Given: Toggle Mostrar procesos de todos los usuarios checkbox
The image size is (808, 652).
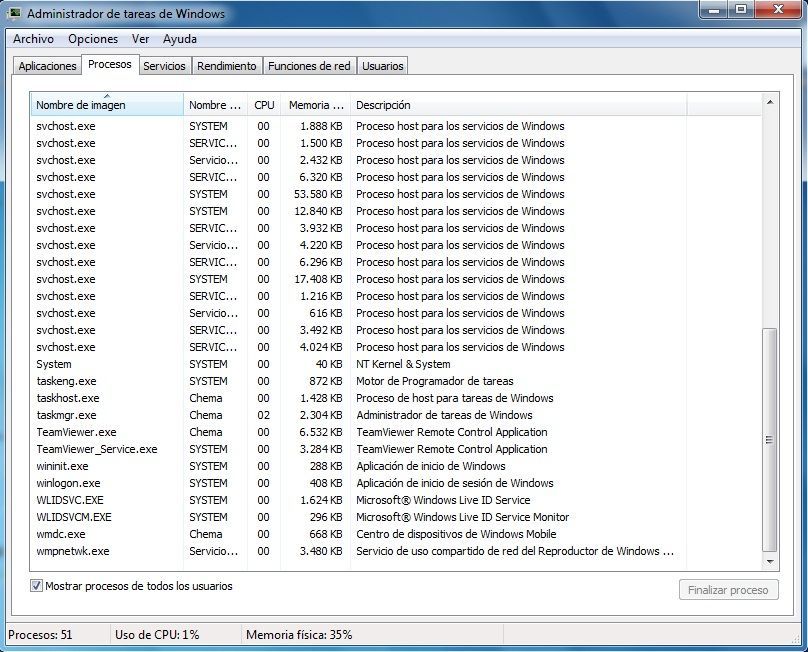Looking at the screenshot, I should point(36,586).
